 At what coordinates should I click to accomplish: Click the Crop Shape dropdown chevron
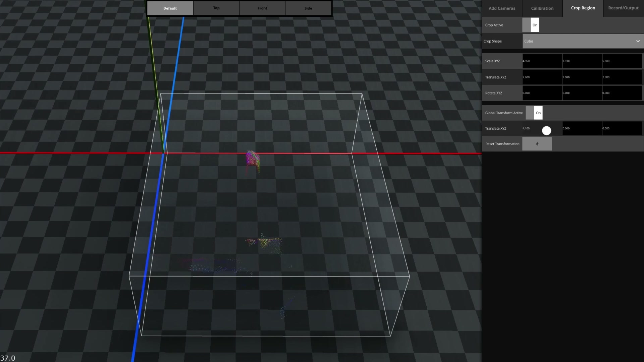tap(638, 41)
